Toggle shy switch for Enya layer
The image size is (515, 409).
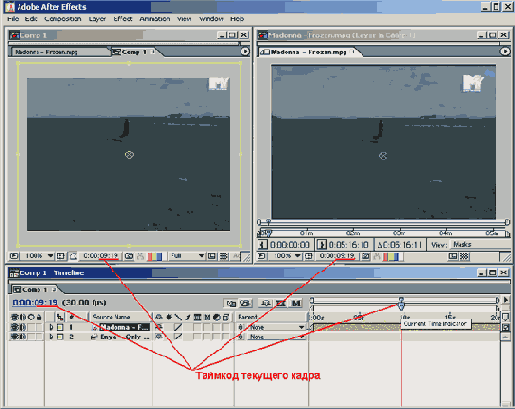(x=159, y=337)
